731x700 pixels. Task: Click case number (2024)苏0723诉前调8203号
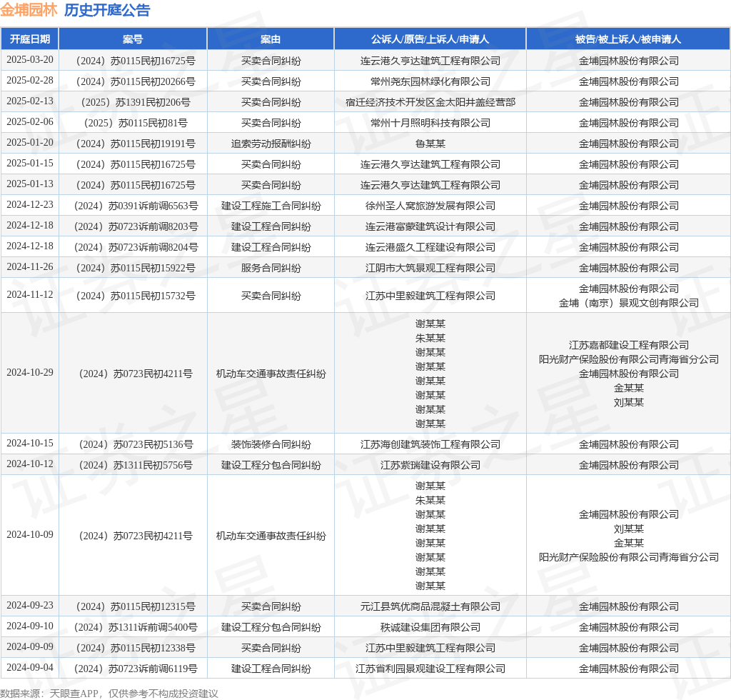tap(136, 226)
